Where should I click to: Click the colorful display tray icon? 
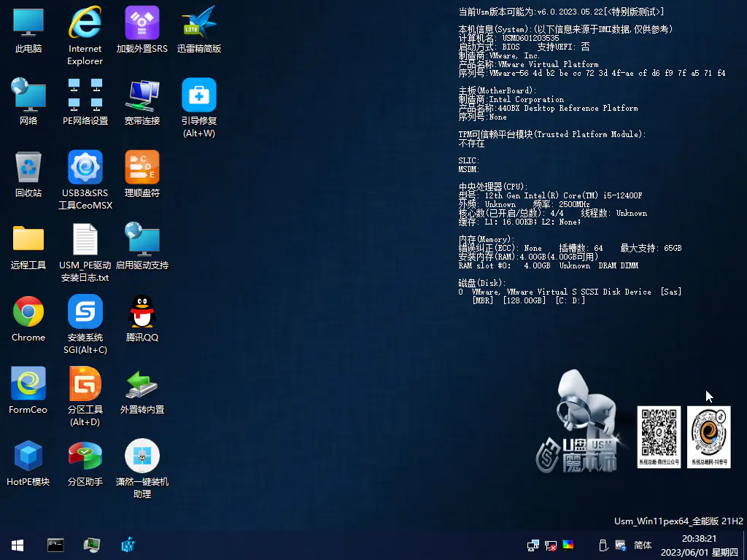(x=568, y=545)
